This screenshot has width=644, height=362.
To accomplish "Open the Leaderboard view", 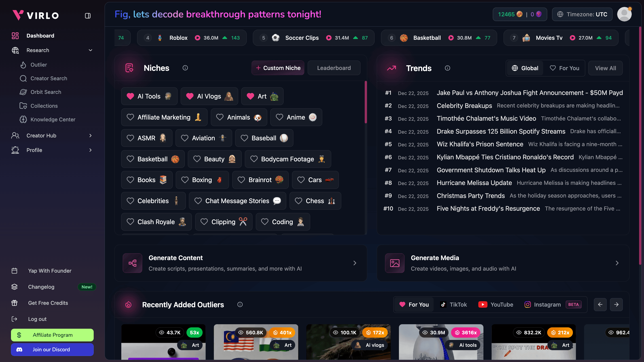I will (x=334, y=68).
